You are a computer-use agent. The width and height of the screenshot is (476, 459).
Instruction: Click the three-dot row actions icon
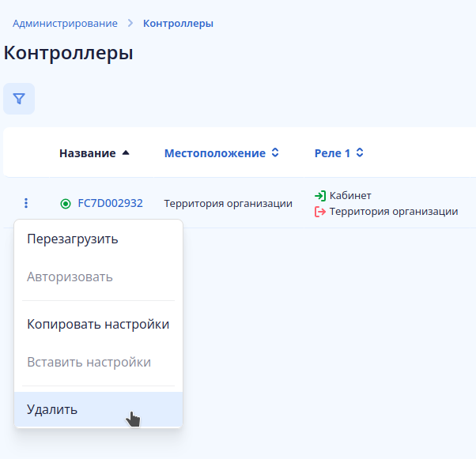[26, 203]
